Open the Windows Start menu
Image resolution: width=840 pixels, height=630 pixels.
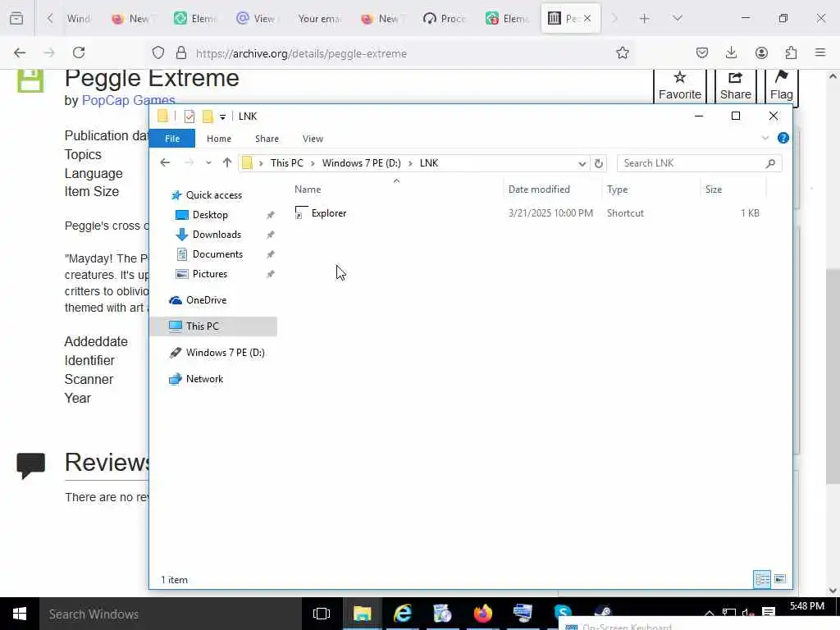(20, 614)
